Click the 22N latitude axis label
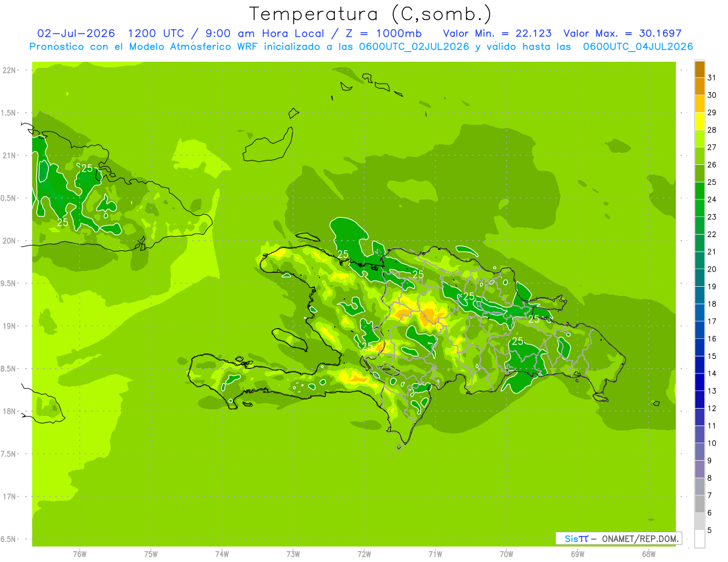 (x=8, y=70)
